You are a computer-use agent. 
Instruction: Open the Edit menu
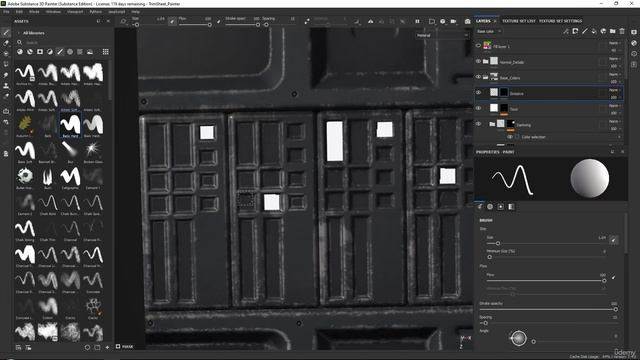[19, 12]
